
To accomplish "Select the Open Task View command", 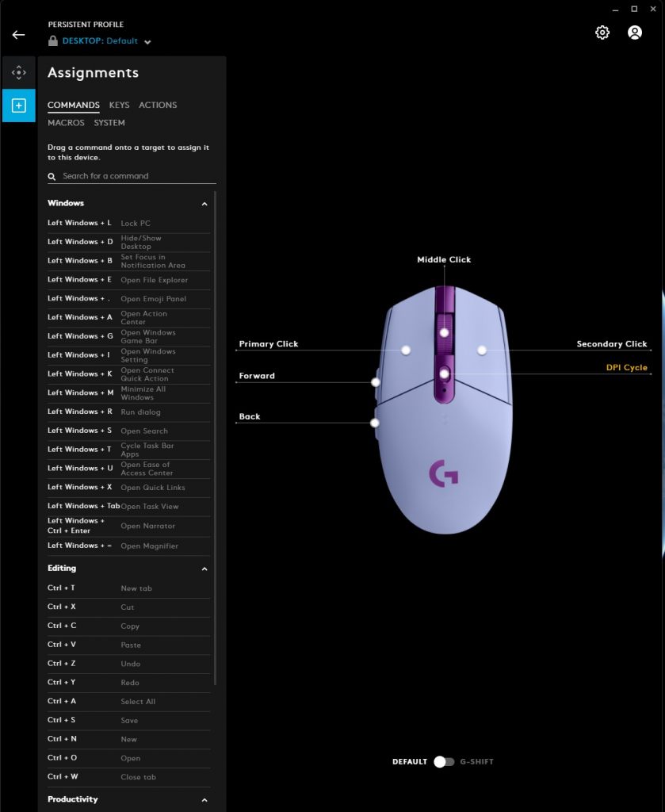I will click(129, 507).
